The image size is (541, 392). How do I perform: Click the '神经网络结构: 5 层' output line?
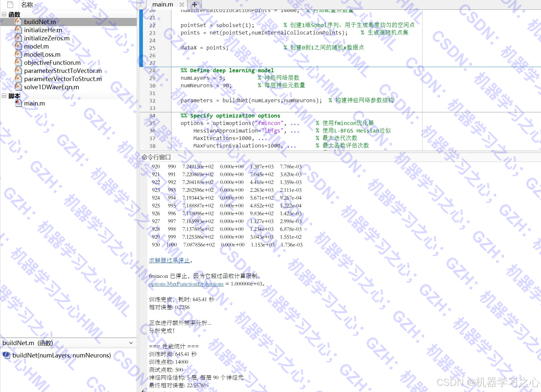pos(196,377)
